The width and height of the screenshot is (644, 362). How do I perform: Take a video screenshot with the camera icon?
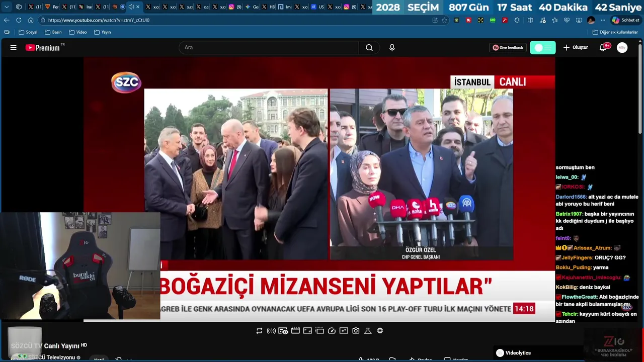[356, 331]
